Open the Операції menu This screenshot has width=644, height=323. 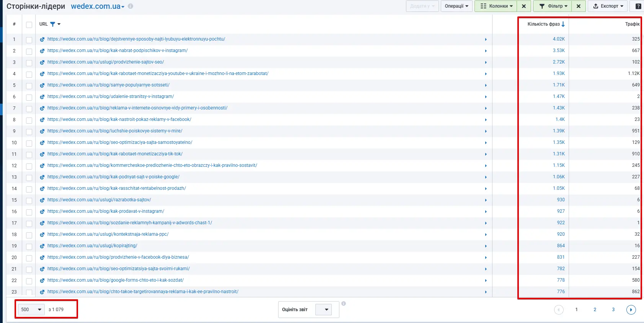[x=456, y=6]
